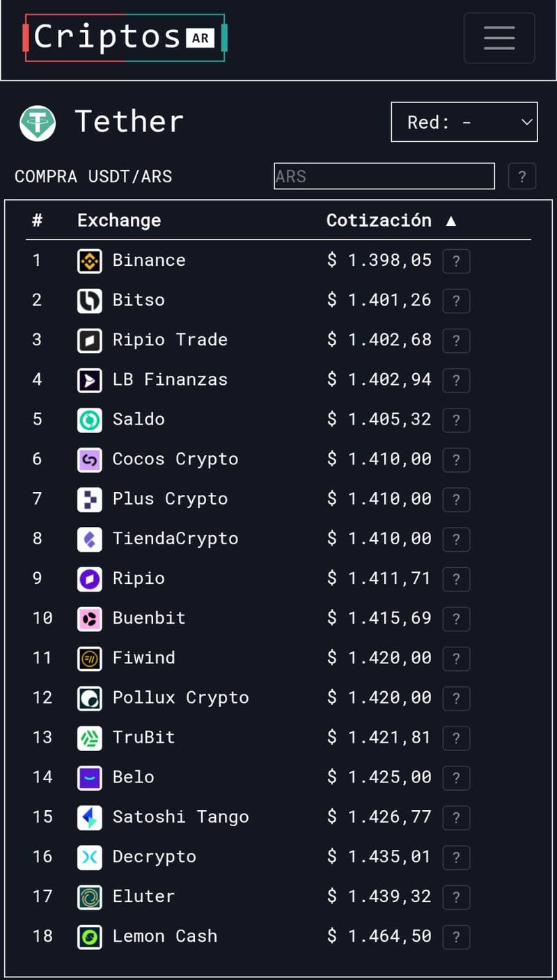Sort by Cotización column arrow
Viewport: 557px width, 980px height.
click(451, 221)
